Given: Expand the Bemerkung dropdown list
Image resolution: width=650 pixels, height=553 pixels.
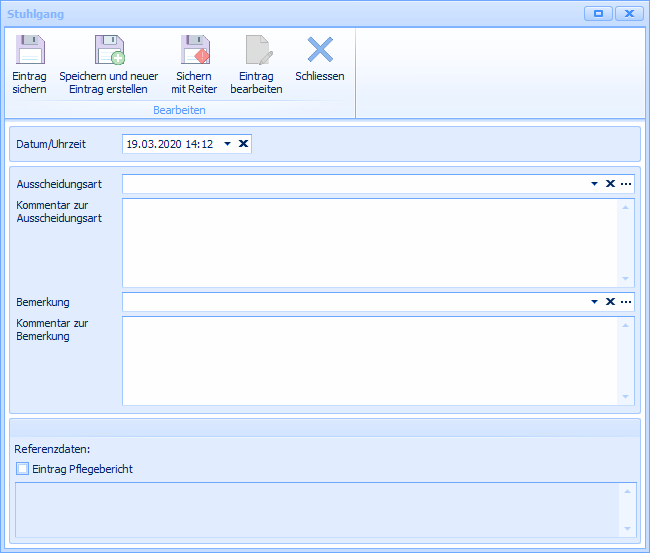Looking at the screenshot, I should (x=594, y=302).
